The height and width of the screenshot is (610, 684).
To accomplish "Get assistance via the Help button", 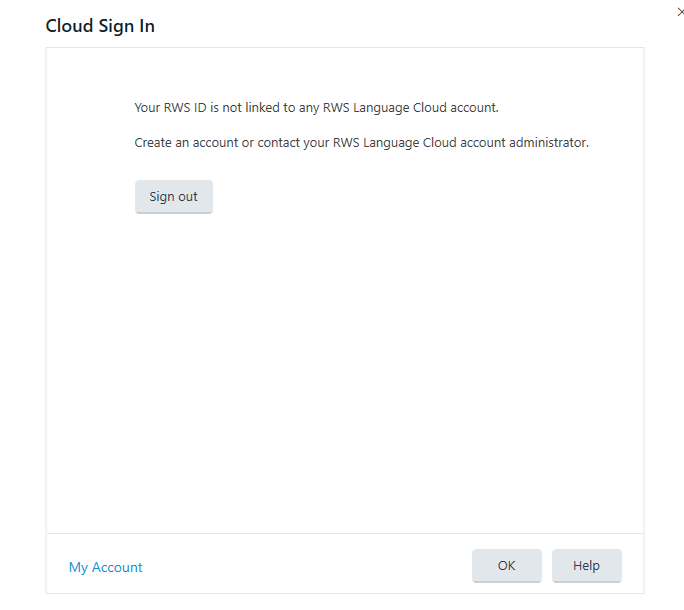I will 586,565.
